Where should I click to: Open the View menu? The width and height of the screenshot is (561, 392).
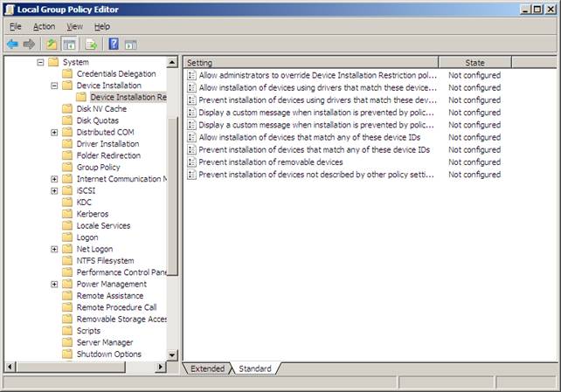[74, 26]
